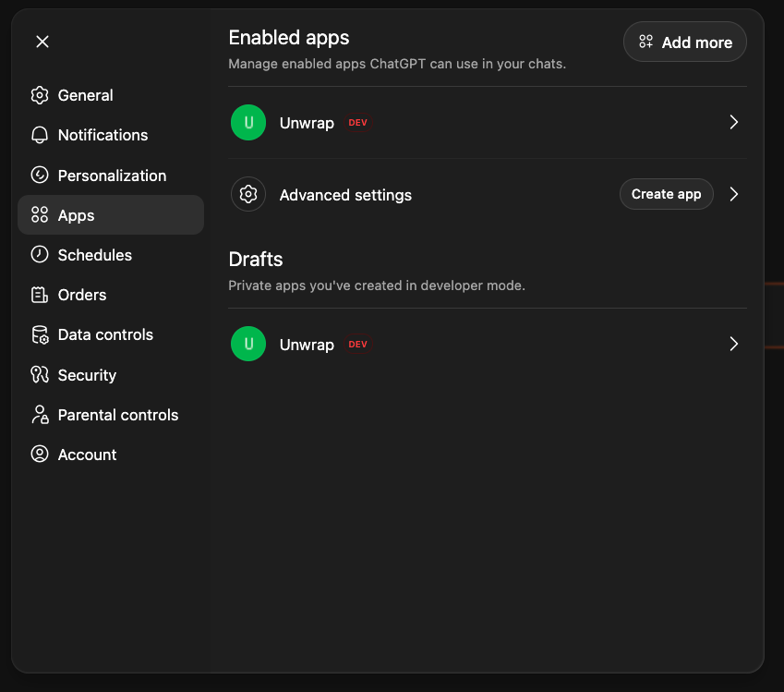784x692 pixels.
Task: Close the settings dialog with the X
Action: tap(42, 42)
